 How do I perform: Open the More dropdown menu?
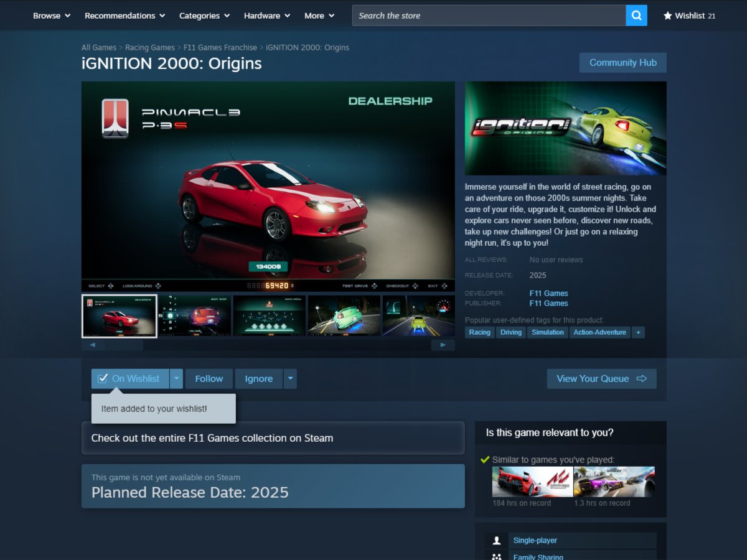coord(319,16)
